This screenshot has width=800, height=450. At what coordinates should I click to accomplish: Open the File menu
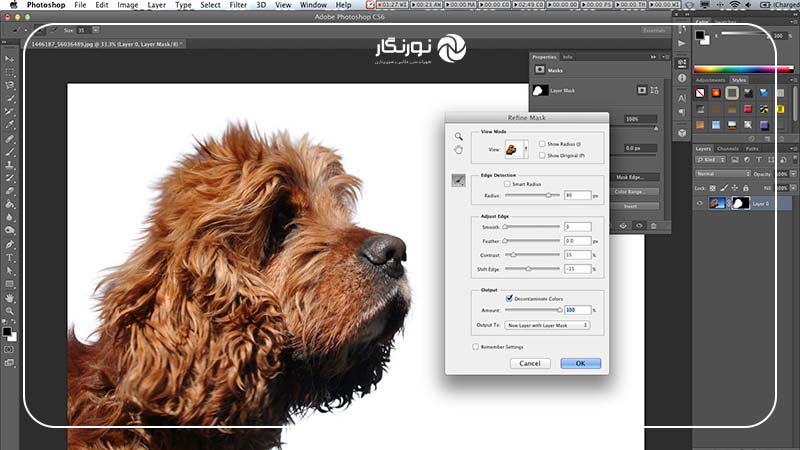click(80, 5)
